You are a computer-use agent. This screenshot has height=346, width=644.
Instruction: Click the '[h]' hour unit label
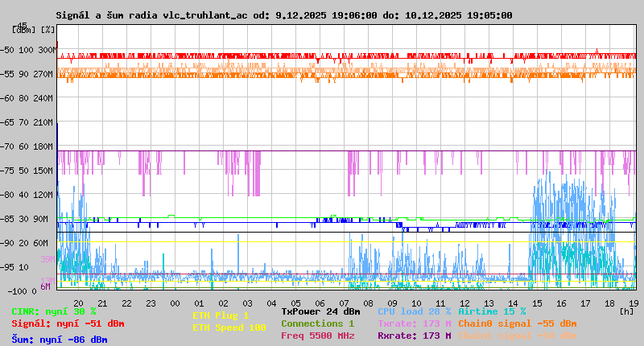click(x=627, y=311)
